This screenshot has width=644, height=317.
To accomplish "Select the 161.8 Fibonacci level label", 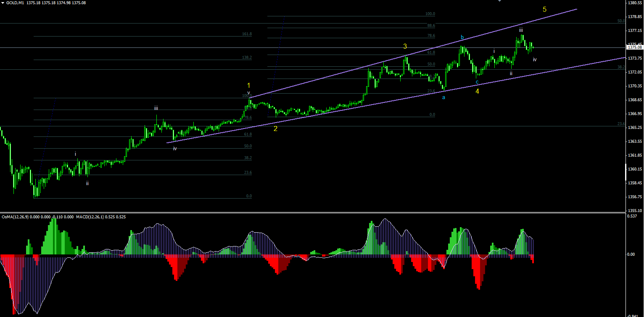I will (247, 34).
